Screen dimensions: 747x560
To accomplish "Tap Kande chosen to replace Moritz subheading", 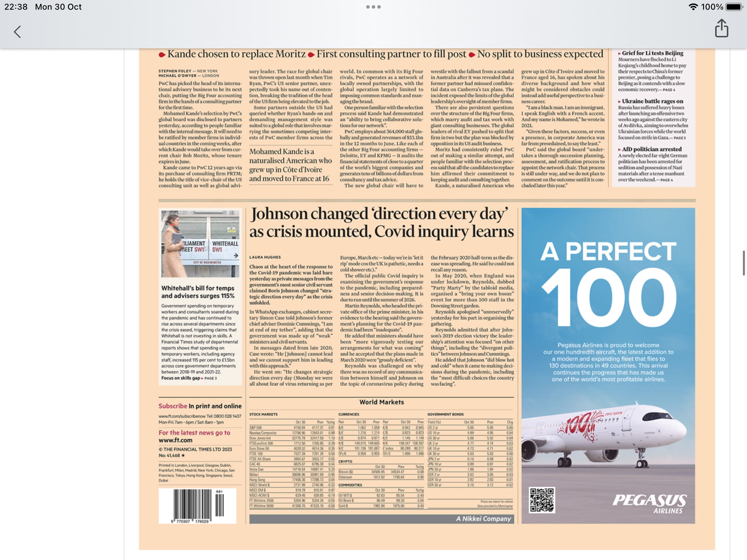I will [x=237, y=54].
